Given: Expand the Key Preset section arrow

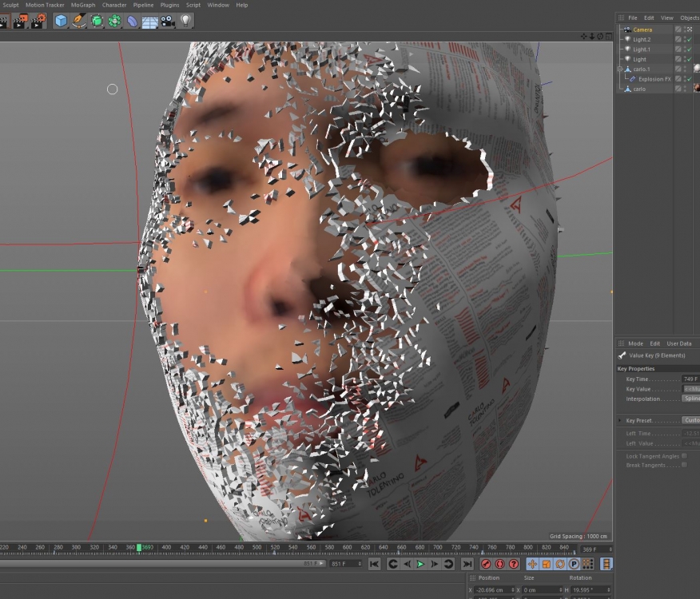Looking at the screenshot, I should (620, 420).
